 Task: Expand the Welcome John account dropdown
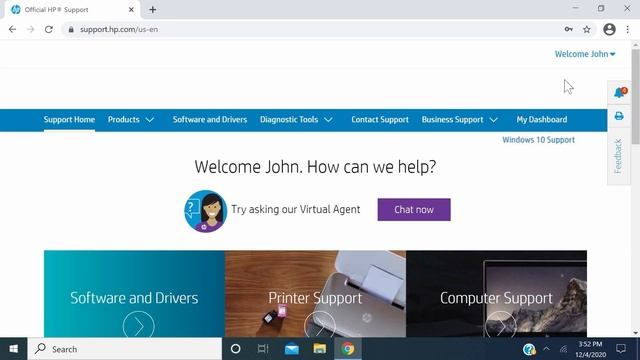585,54
